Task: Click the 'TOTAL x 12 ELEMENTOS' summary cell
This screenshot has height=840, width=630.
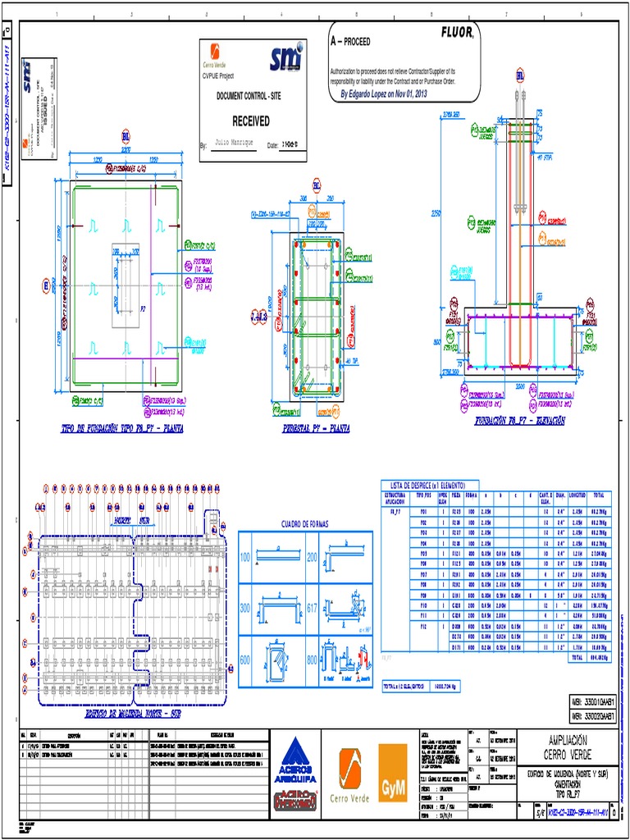Action: point(421,687)
